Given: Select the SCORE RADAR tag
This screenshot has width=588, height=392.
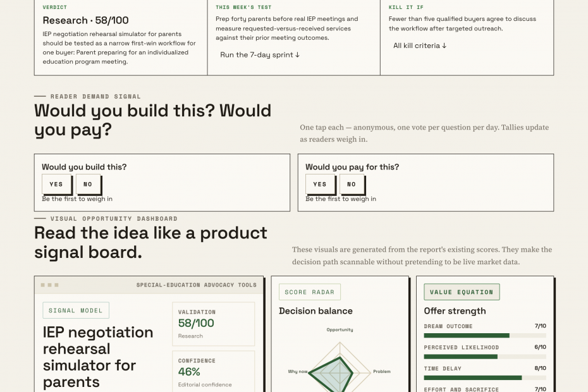Looking at the screenshot, I should pos(310,292).
